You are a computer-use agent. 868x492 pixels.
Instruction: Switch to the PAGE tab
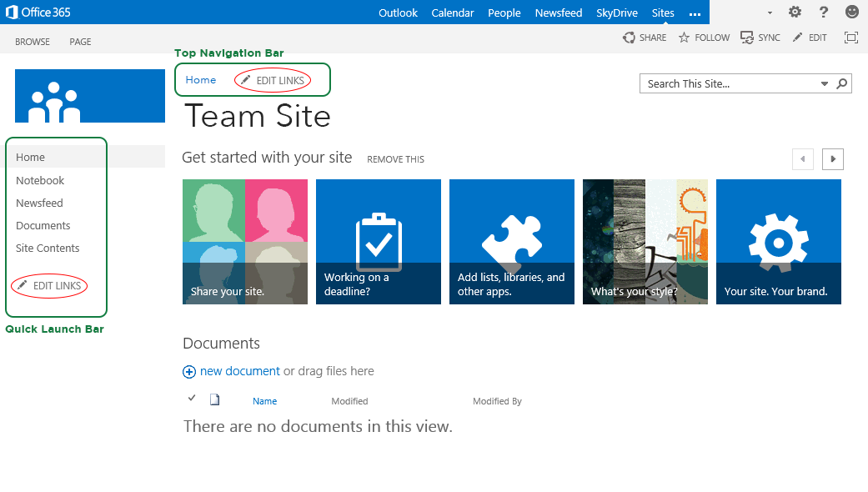pos(80,41)
